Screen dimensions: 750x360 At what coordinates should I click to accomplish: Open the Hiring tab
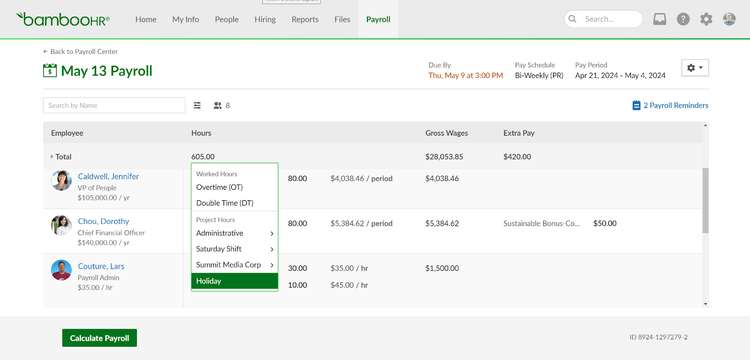pos(265,20)
